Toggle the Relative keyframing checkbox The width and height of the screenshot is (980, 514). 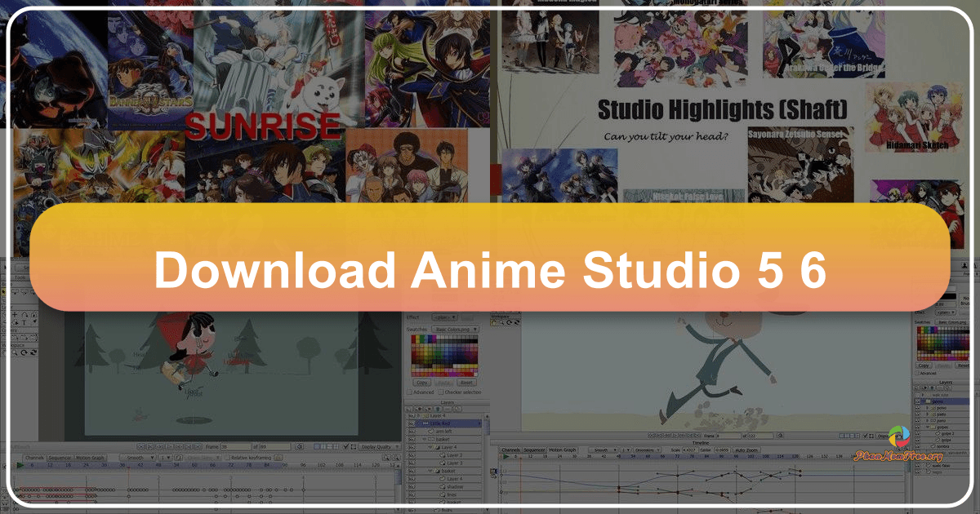pyautogui.click(x=227, y=457)
